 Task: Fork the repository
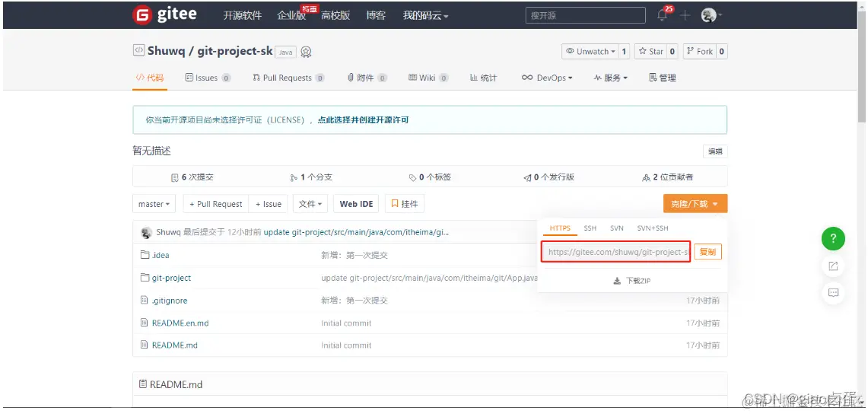700,52
